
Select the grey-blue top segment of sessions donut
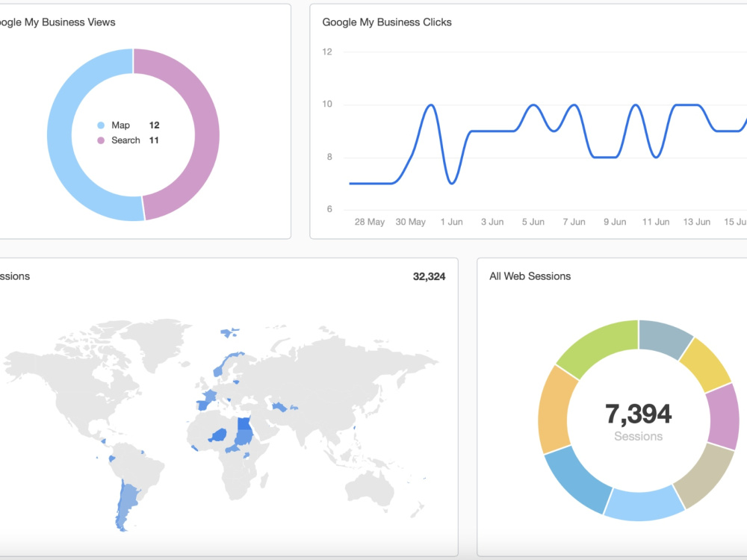663,337
